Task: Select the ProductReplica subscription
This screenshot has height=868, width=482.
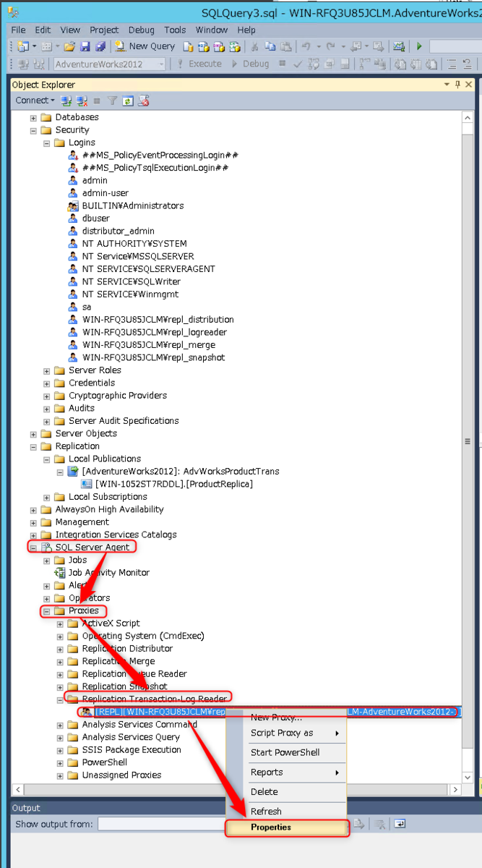Action: 174,484
